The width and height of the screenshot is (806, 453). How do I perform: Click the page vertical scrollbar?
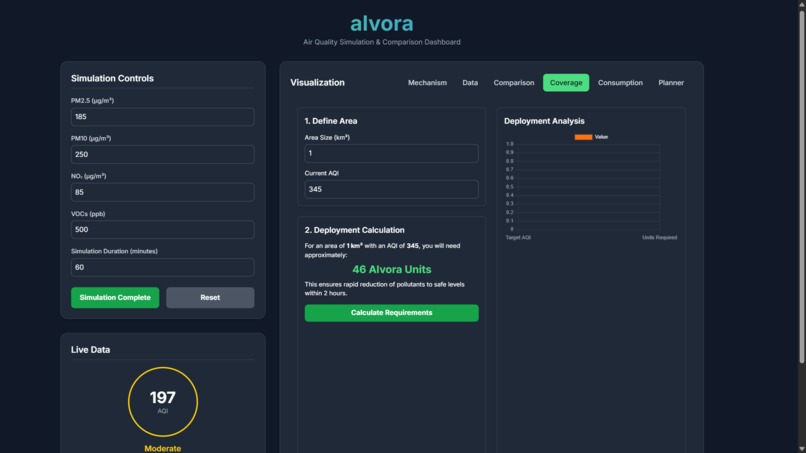[x=801, y=185]
